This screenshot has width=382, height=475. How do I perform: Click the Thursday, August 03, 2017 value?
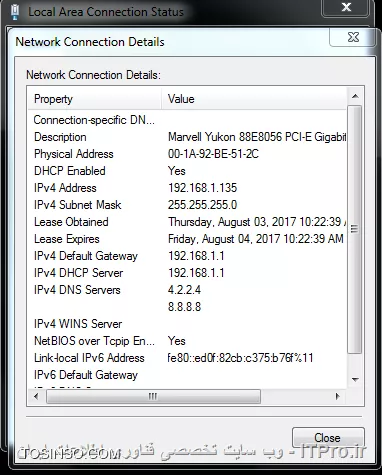[257, 222]
